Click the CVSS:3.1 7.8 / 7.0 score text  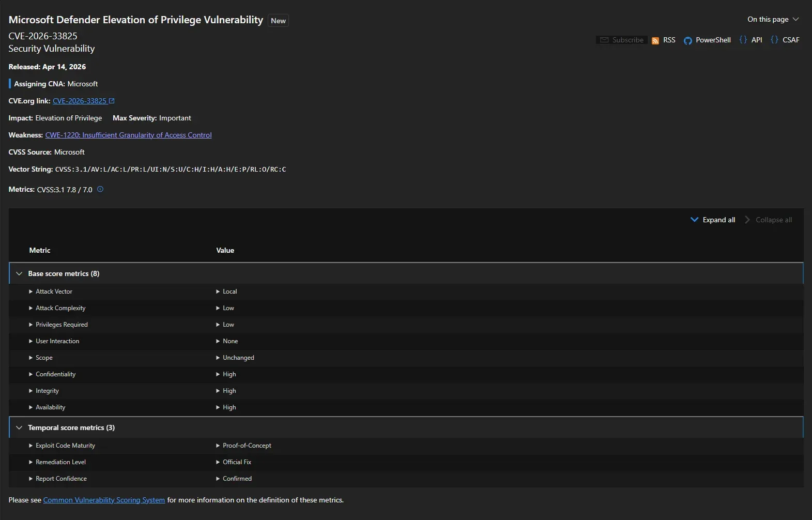click(x=65, y=190)
